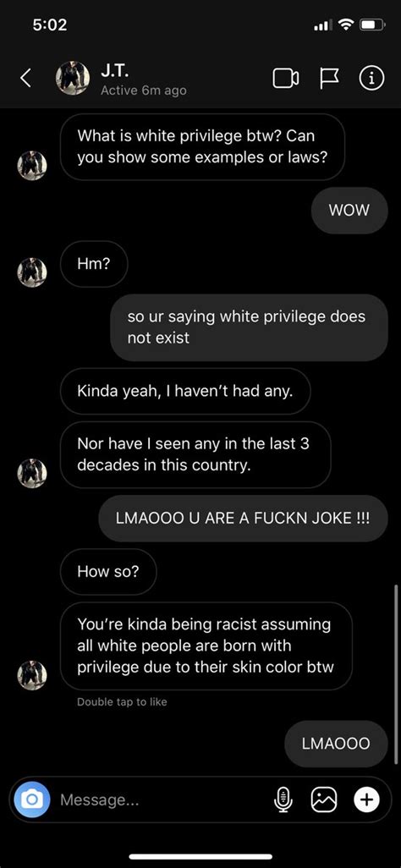This screenshot has height=868, width=401.
Task: Tap the avatar beside the 'Hm?' message
Action: (x=32, y=272)
